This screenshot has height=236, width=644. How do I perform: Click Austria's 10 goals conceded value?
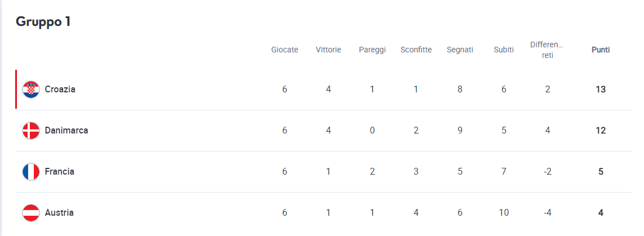[504, 213]
